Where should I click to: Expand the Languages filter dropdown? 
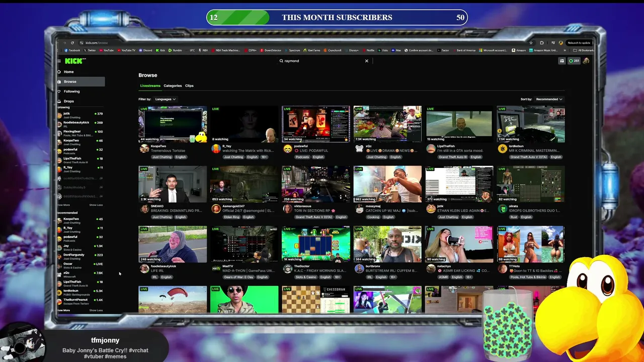(x=165, y=99)
